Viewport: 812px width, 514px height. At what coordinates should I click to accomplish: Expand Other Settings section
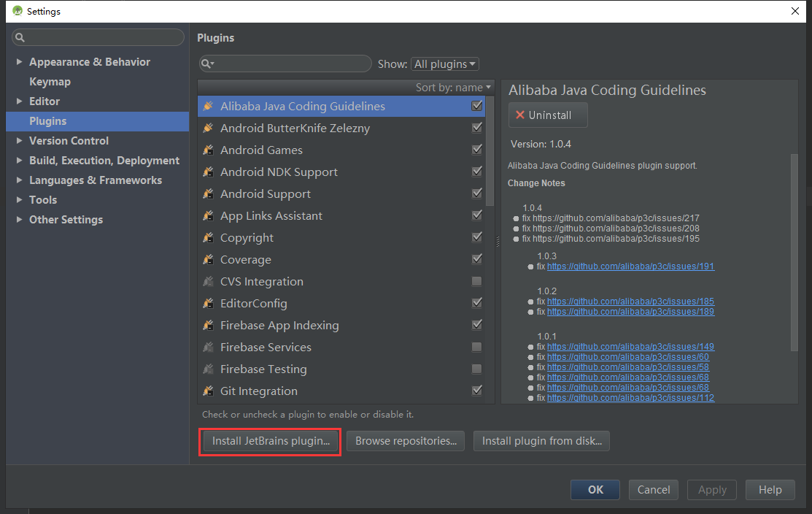pyautogui.click(x=19, y=219)
